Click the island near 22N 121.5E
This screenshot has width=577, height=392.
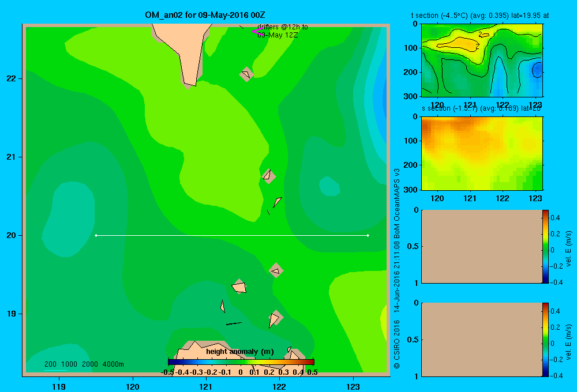[x=246, y=74]
